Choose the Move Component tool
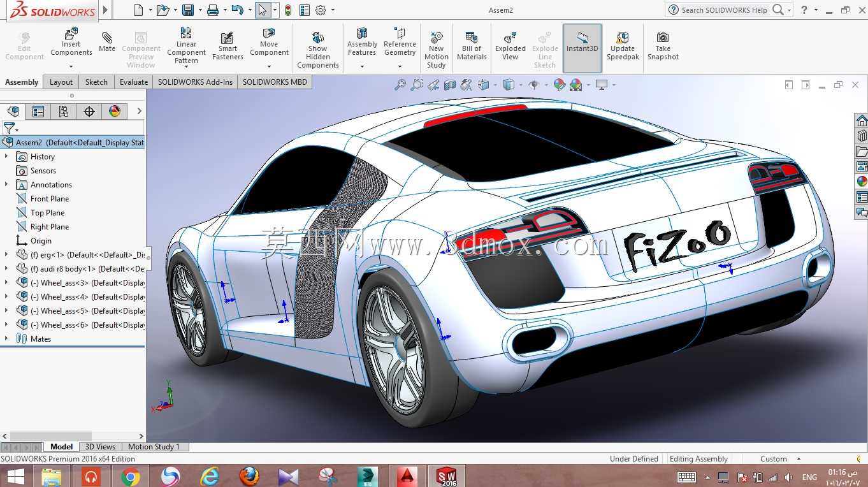Screen dimensions: 868x487 click(269, 42)
